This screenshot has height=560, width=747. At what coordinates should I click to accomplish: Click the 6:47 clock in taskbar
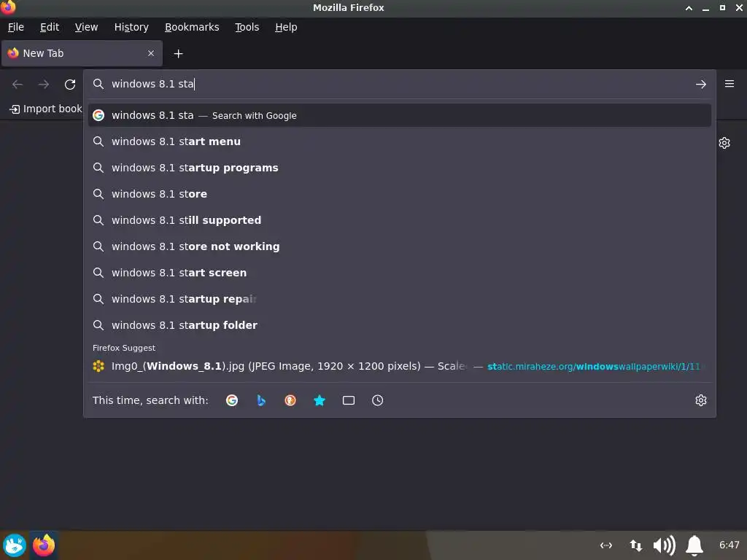[x=729, y=545]
